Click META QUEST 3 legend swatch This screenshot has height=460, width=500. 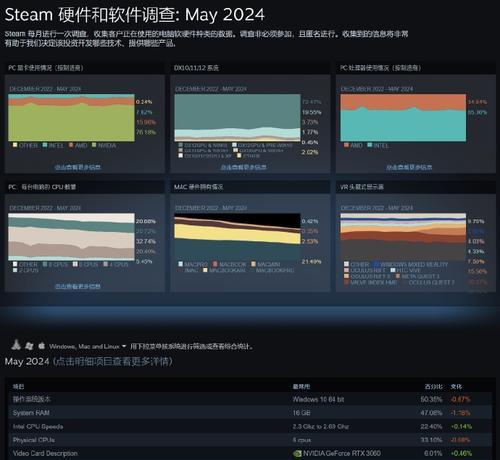(397, 276)
